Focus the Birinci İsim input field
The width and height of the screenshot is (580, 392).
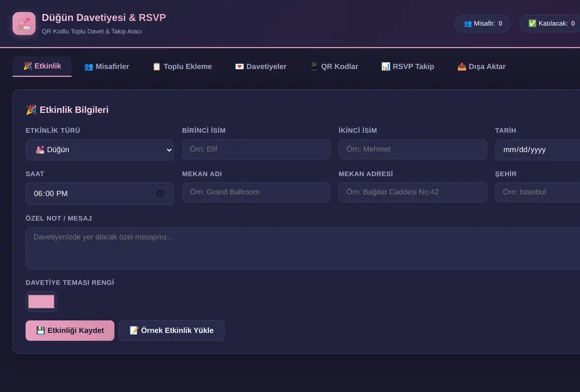click(x=256, y=149)
